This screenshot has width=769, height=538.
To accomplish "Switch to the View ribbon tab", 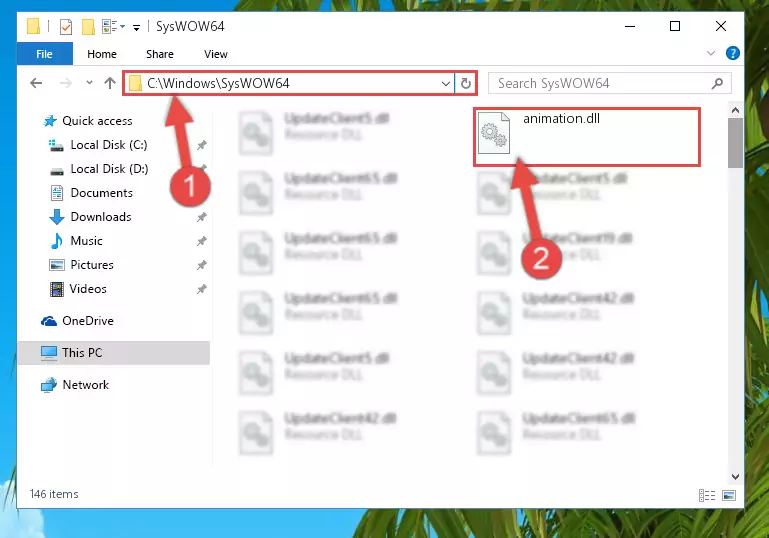I will (x=216, y=54).
